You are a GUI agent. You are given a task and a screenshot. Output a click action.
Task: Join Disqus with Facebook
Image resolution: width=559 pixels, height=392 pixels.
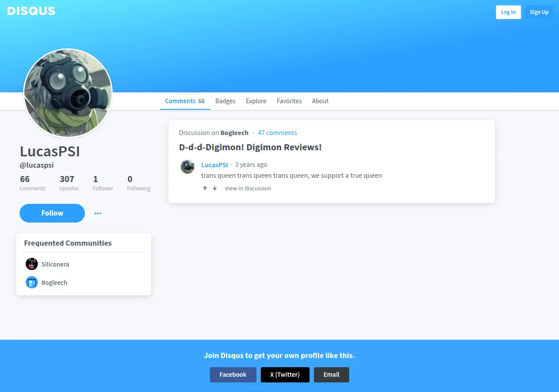click(x=233, y=375)
